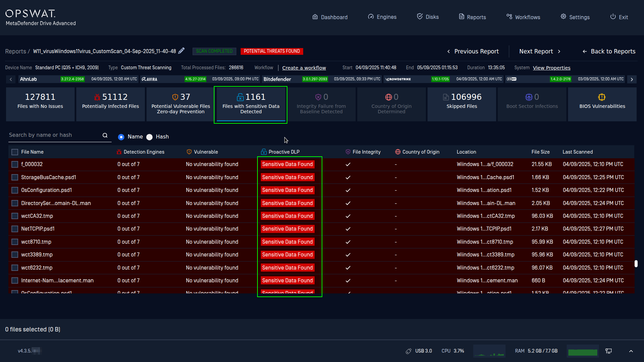Click the monitor display icon

tap(608, 351)
